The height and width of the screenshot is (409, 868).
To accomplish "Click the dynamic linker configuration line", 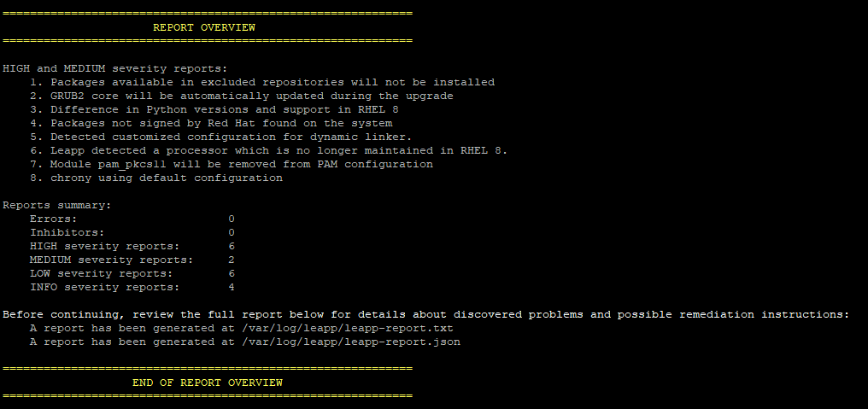I will [221, 137].
